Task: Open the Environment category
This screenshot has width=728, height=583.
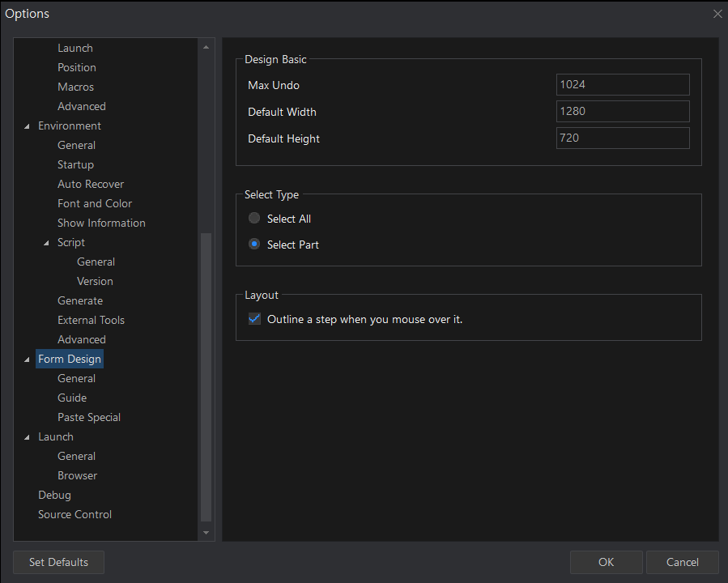Action: click(x=70, y=126)
